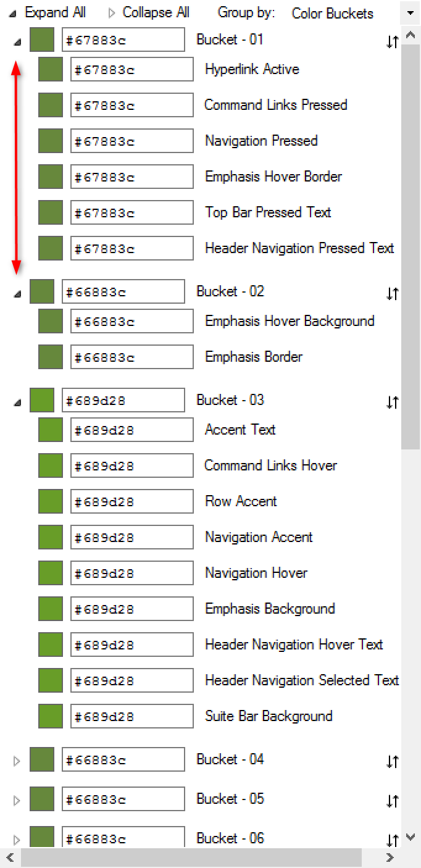Click the vertical scrollbar down arrow
The height and width of the screenshot is (868, 421).
tap(411, 838)
